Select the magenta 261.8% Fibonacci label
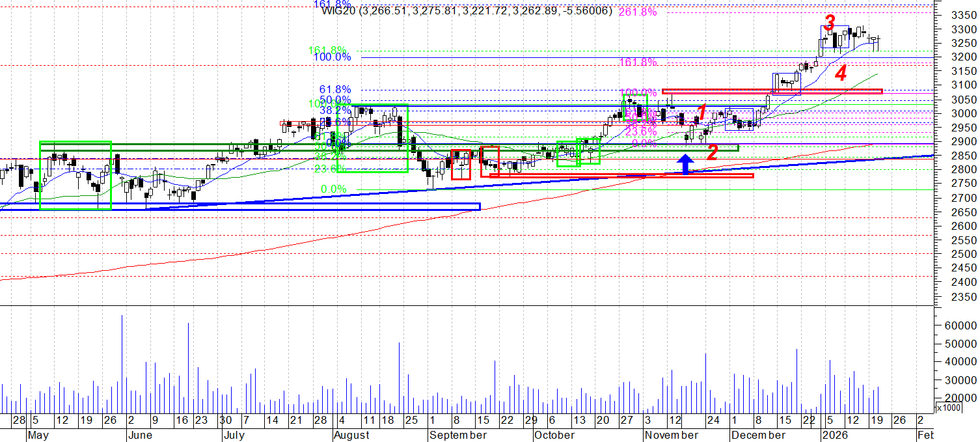Viewport: 980px width, 442px height. (x=638, y=12)
